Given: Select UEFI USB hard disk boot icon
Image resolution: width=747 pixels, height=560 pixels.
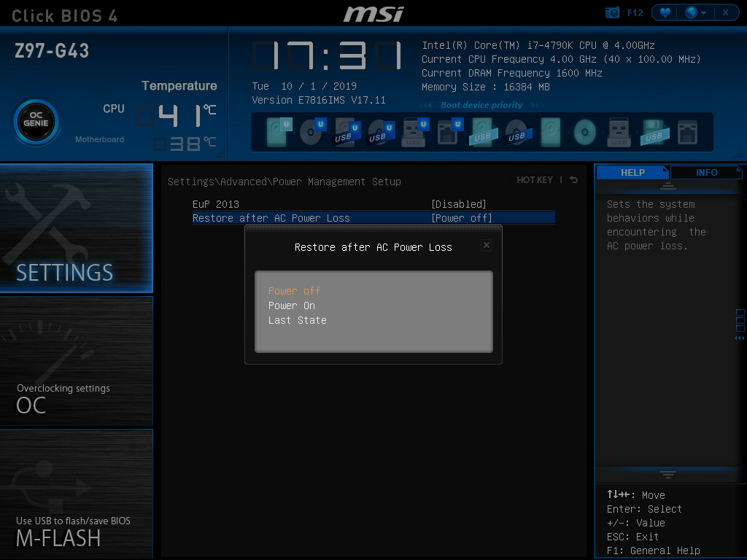Looking at the screenshot, I should pos(347,131).
